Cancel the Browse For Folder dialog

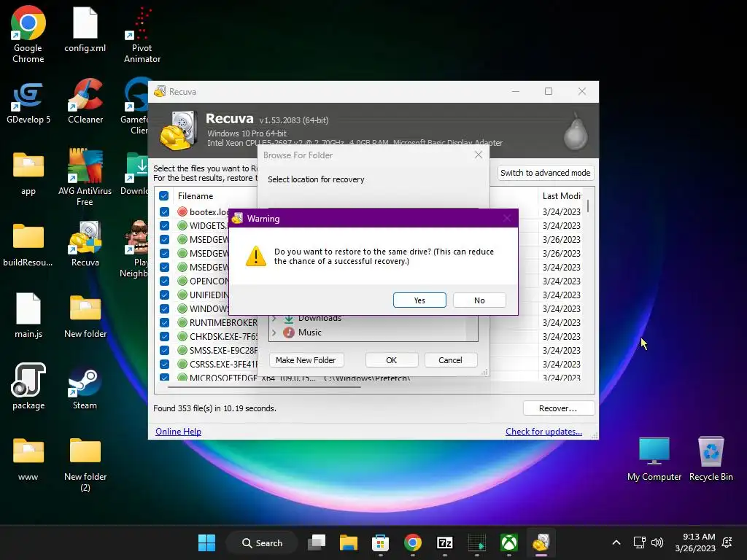tap(450, 360)
